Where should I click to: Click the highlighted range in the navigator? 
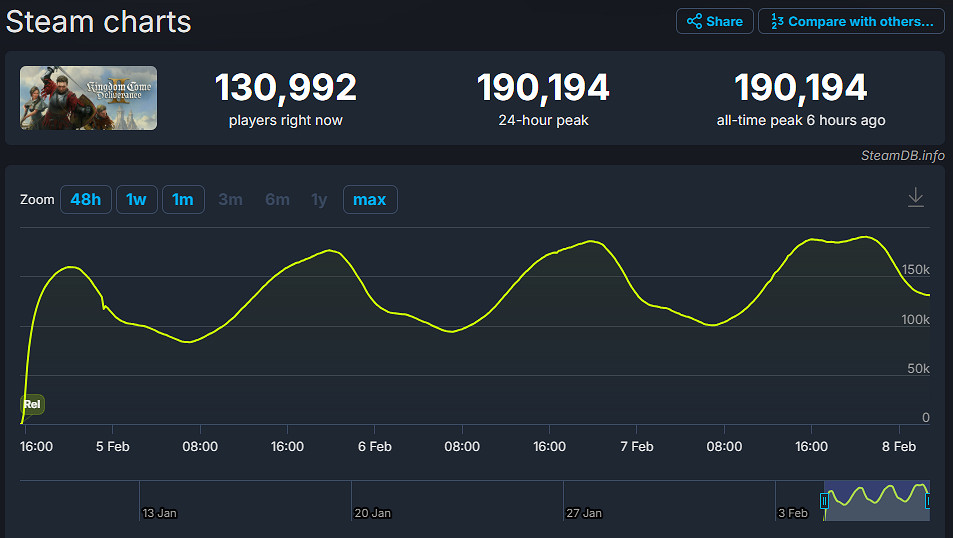pos(877,500)
